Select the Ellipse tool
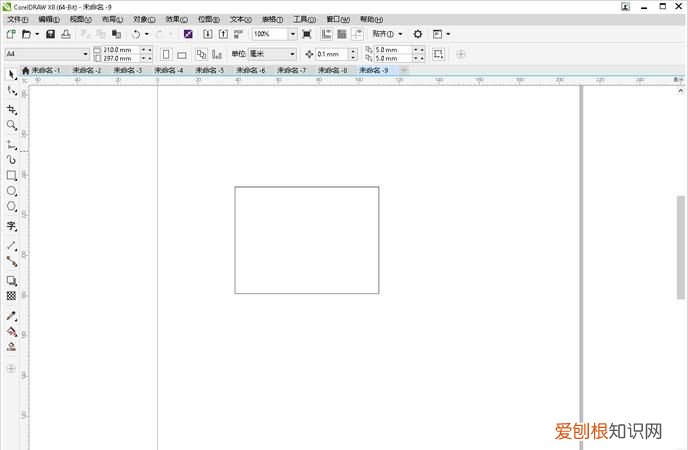Screen dimensions: 688x450 tap(11, 191)
